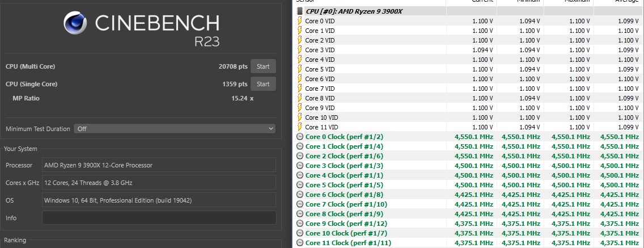Click the lightning icon of Core 0 VID
644x248 pixels.
pos(299,21)
